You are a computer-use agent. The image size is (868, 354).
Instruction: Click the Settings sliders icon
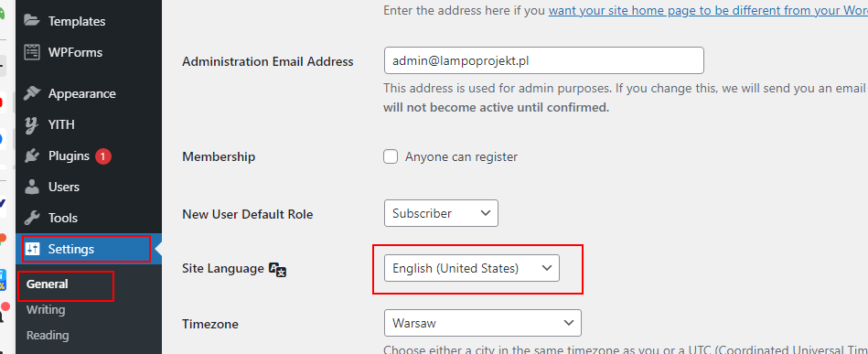point(33,250)
